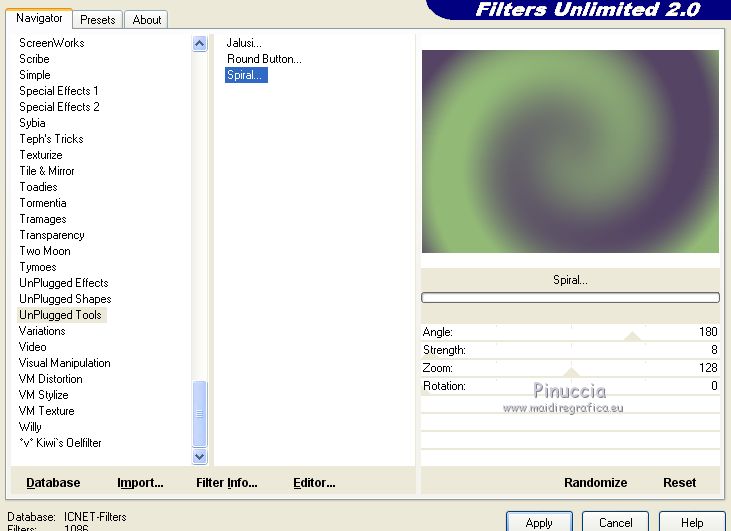Image resolution: width=731 pixels, height=531 pixels.
Task: Select VM Distortion category
Action: point(50,379)
